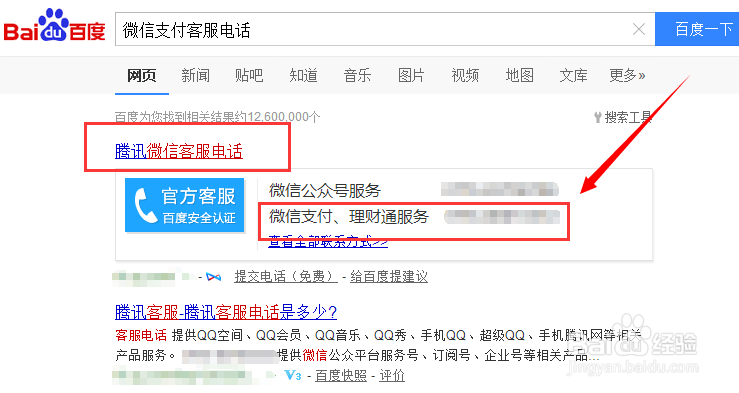
Task: Click the 百度为您找到相关结果 count text
Action: pyautogui.click(x=217, y=116)
